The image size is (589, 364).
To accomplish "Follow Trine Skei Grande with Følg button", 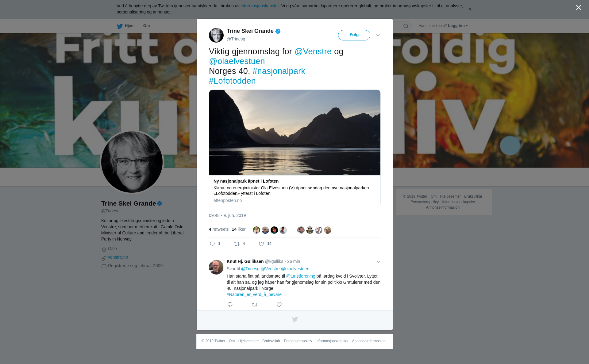I will point(354,35).
